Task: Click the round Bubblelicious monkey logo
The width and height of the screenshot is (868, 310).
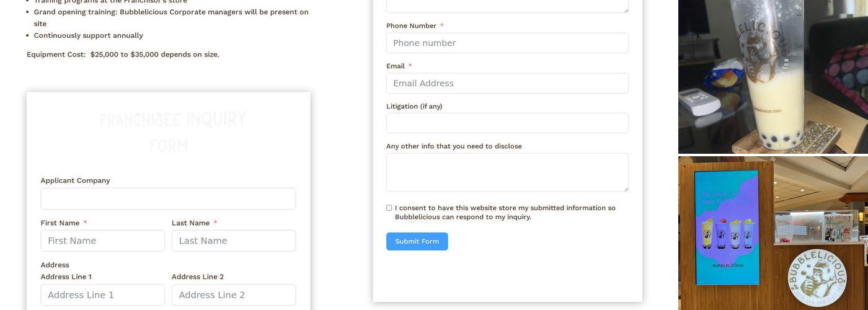Action: (x=817, y=278)
